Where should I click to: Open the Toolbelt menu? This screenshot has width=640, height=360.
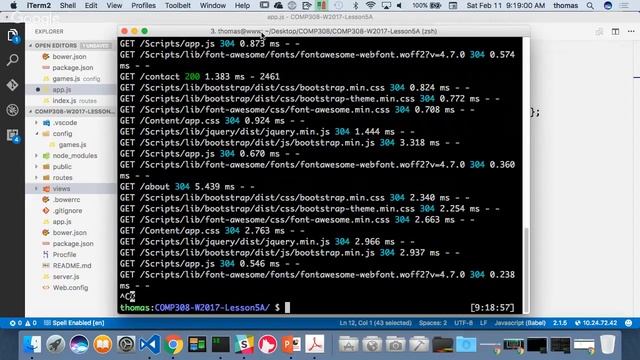[178, 6]
